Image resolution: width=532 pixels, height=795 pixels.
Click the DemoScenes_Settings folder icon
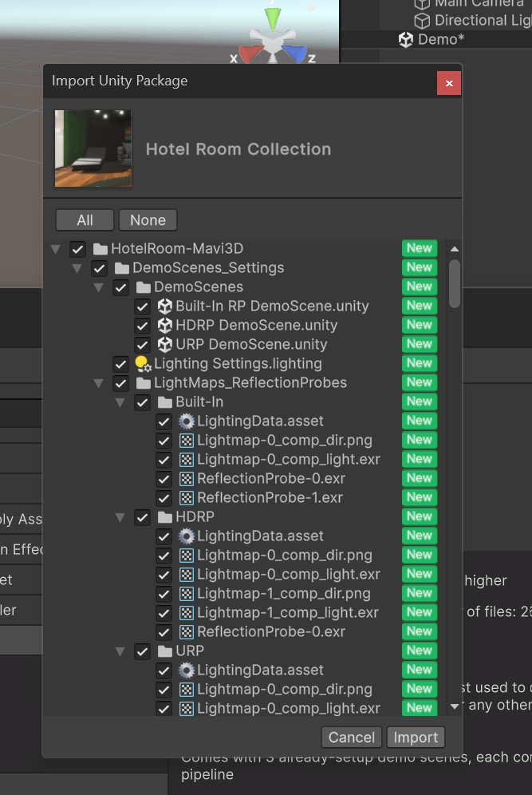(121, 268)
